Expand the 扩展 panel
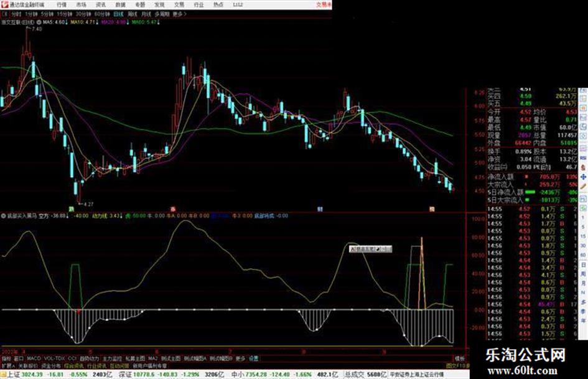Screen dimensions: 588x379 (x=8, y=365)
